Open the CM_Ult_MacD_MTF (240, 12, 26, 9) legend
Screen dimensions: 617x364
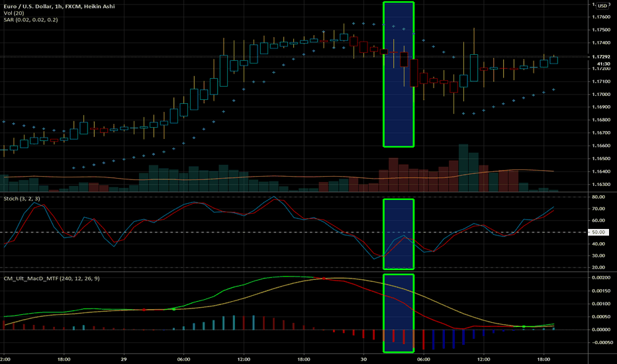click(52, 279)
